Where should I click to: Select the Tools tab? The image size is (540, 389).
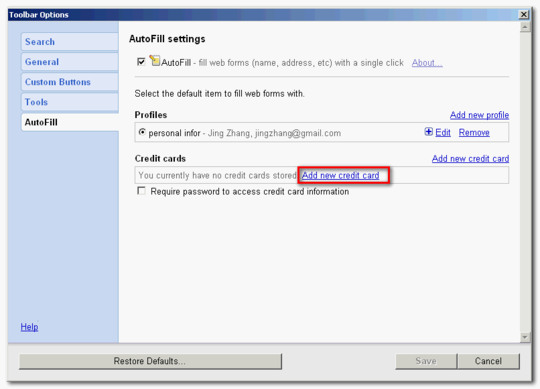click(70, 102)
